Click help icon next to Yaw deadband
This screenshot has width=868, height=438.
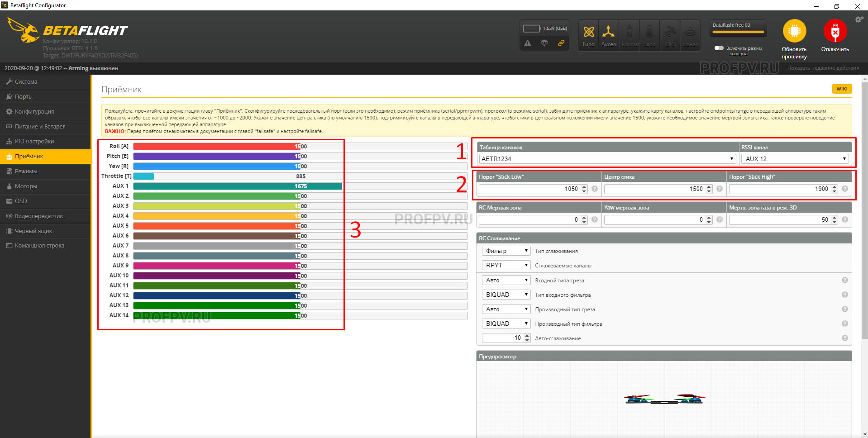[720, 219]
